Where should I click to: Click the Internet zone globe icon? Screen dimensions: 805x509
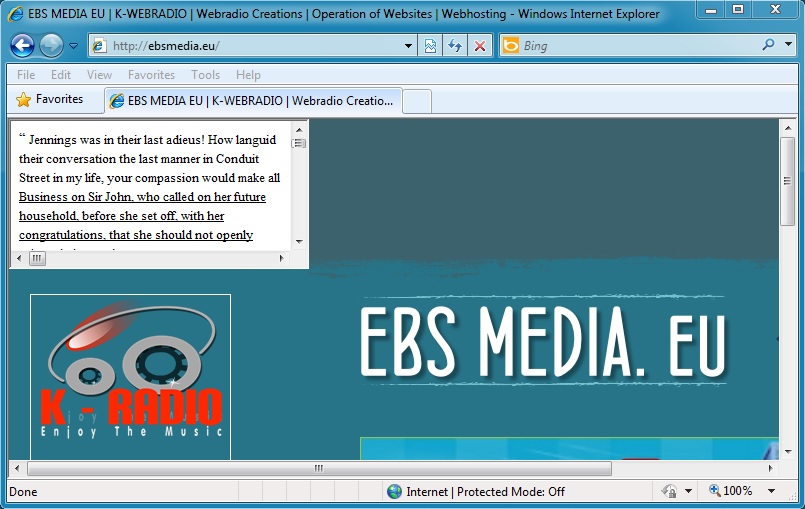click(x=394, y=492)
